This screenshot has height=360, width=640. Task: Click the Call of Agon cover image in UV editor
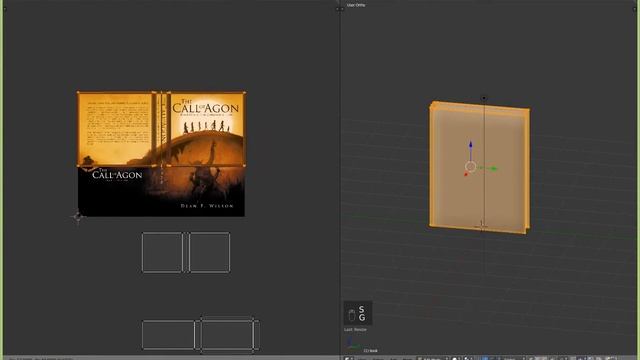tap(161, 154)
